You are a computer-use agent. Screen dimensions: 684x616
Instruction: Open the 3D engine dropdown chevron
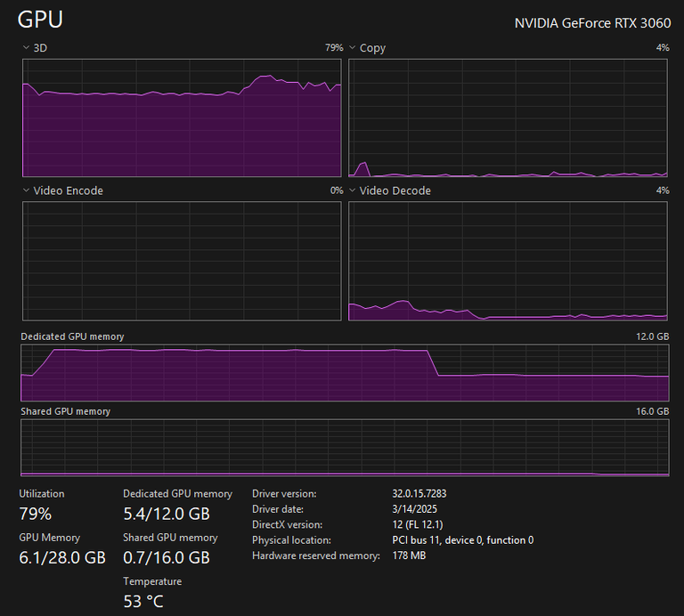click(x=26, y=47)
